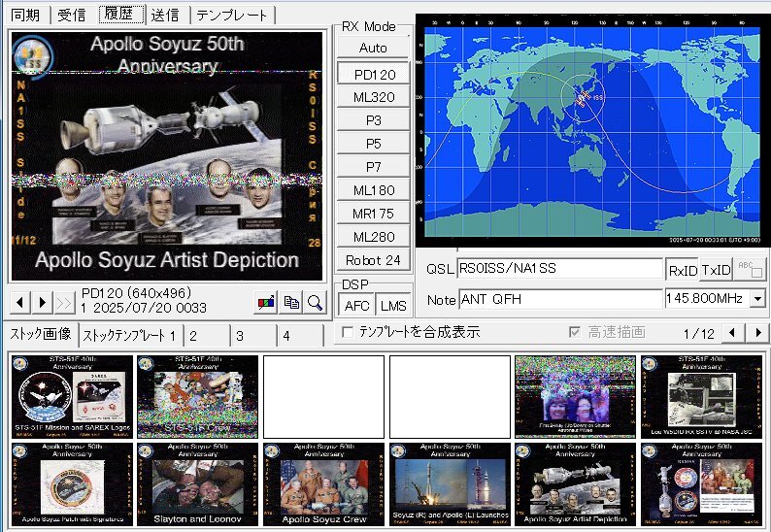This screenshot has height=532, width=771.
Task: Click the 2025/07/20 0033 timestamp text
Action: click(150, 309)
